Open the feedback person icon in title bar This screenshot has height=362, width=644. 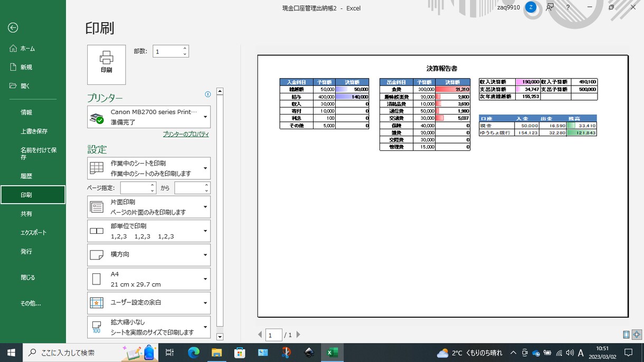click(550, 7)
